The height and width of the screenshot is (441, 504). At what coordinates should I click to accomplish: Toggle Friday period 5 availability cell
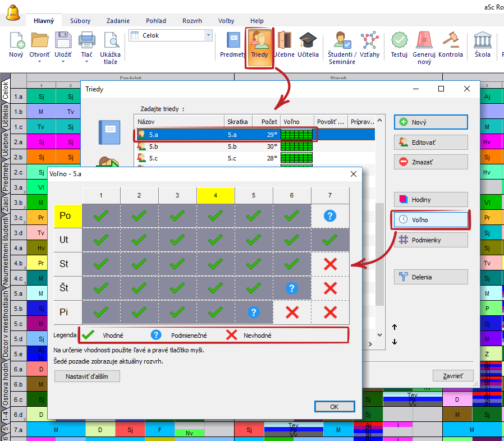click(x=254, y=312)
